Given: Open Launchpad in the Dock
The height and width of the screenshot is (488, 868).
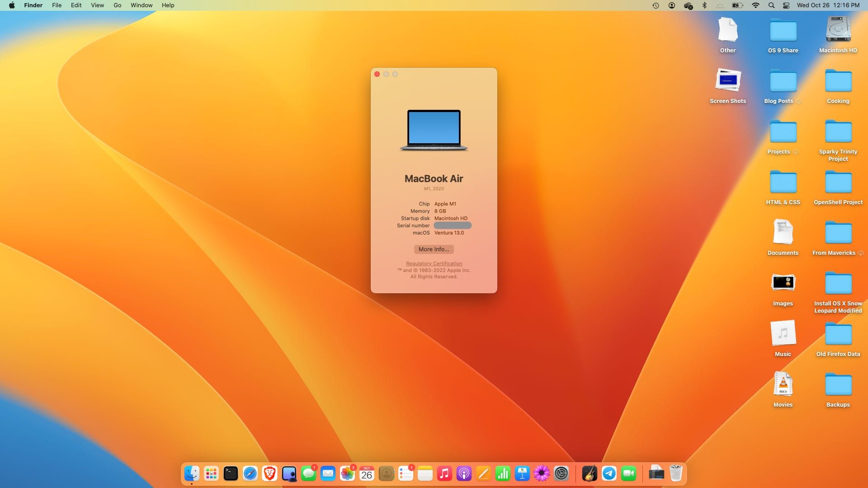Looking at the screenshot, I should pyautogui.click(x=211, y=474).
